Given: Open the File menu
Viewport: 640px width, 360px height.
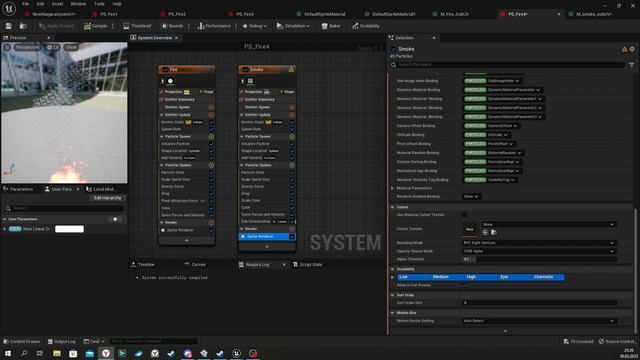Looking at the screenshot, I should coord(25,4).
